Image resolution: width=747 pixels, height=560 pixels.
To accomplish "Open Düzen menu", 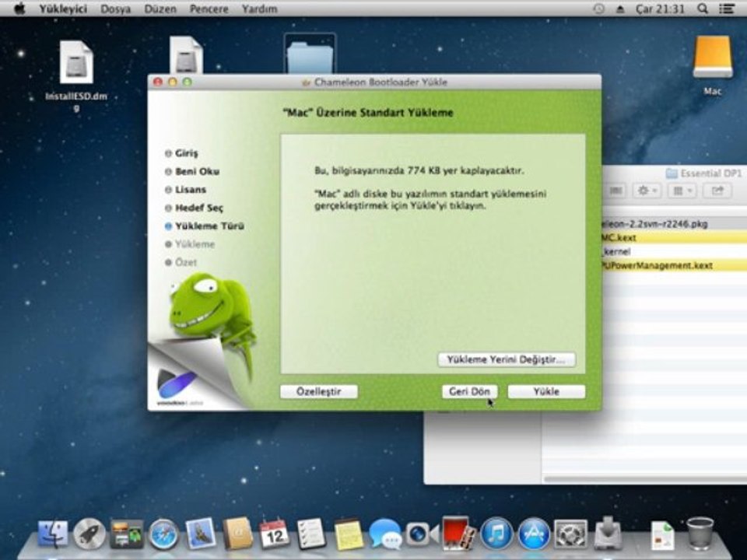I will pos(160,9).
